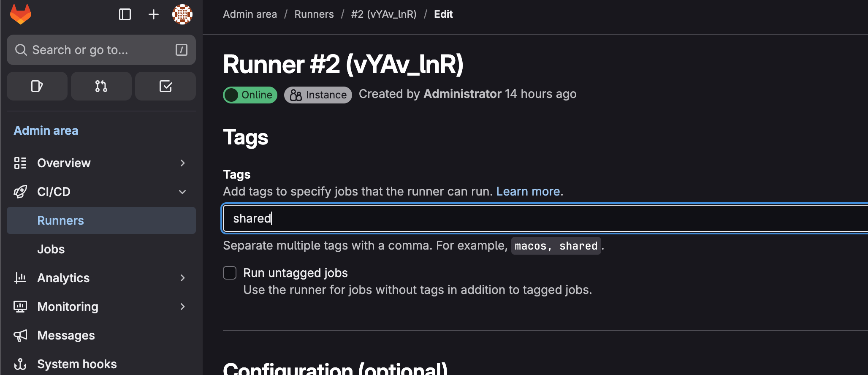This screenshot has width=868, height=375.
Task: Click the Admin area sidebar heading
Action: (x=46, y=130)
